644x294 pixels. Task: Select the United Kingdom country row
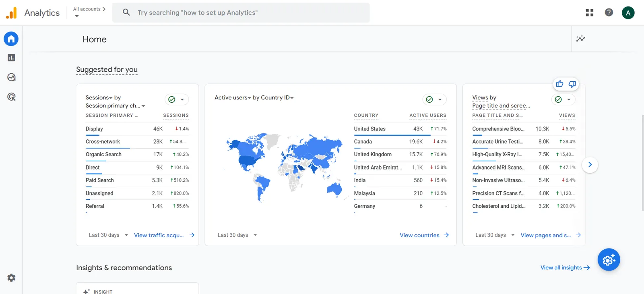click(400, 155)
